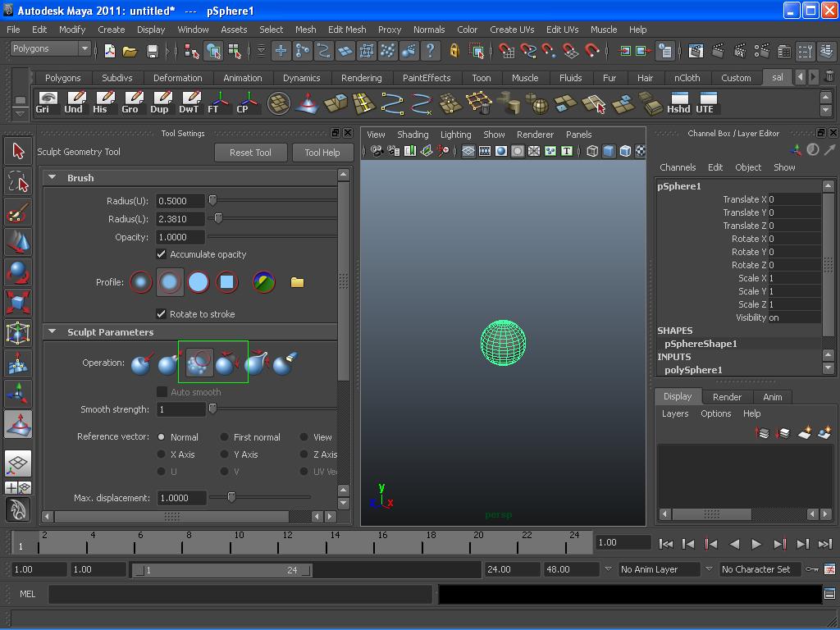
Task: Activate the Scale tool cube icon
Action: [x=18, y=302]
